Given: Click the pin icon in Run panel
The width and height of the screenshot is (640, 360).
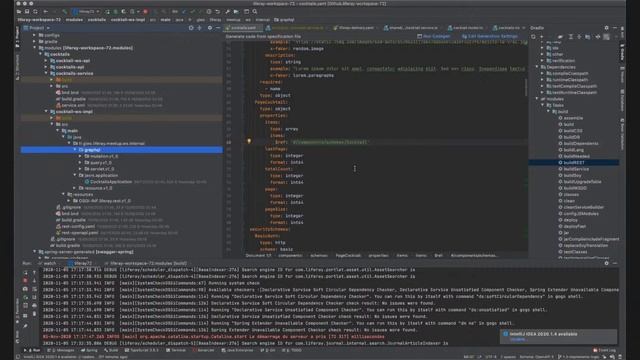Looking at the screenshot, I should pos(25,326).
